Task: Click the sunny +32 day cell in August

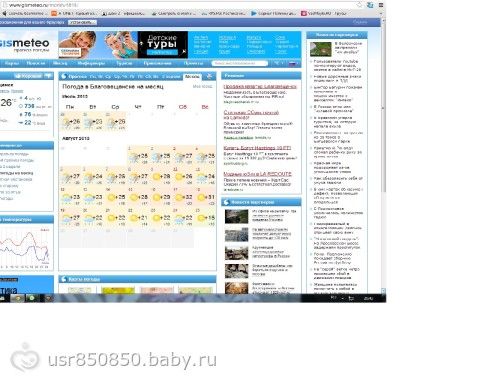Action: pos(184,198)
